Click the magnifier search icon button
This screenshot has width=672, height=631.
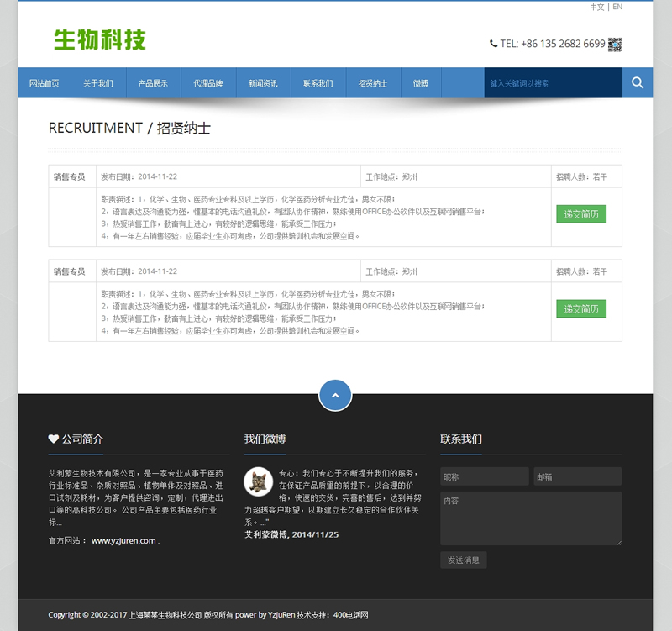pyautogui.click(x=638, y=82)
